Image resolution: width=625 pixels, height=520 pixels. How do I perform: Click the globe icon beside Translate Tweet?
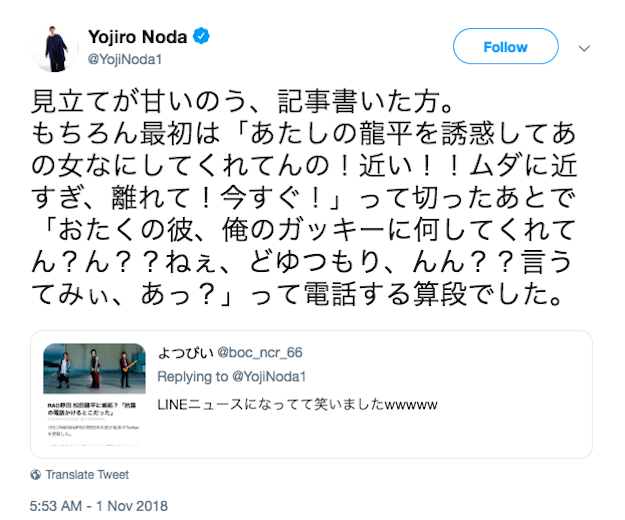37,474
